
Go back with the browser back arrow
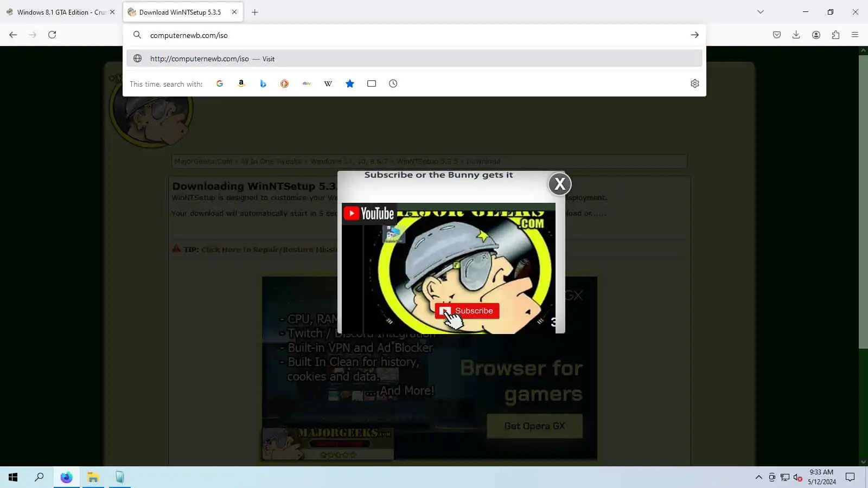[13, 35]
